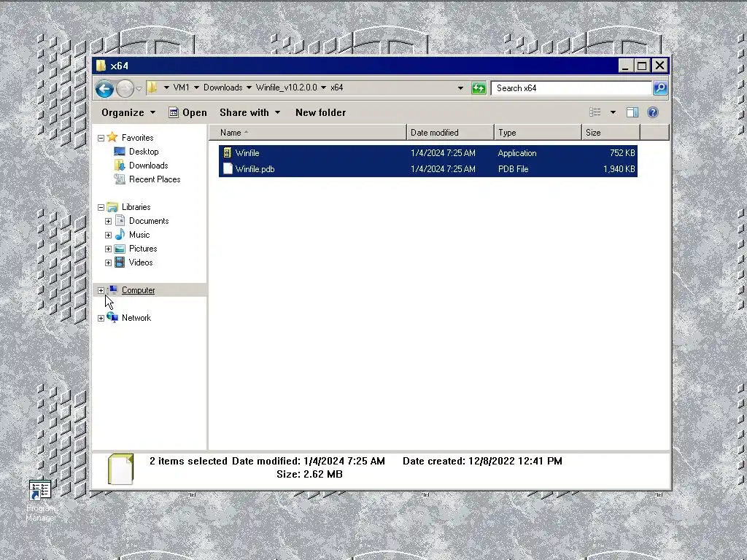Expand the Videos library node
Viewport: 747px width, 560px height.
click(x=108, y=262)
